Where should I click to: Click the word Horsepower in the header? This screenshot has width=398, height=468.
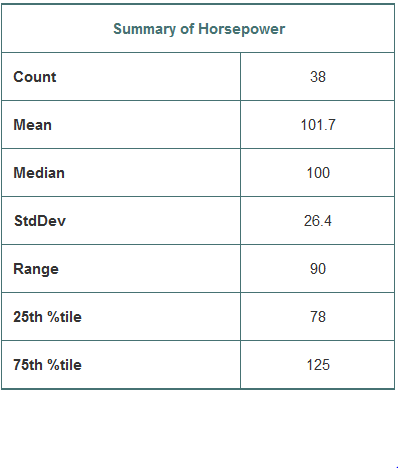click(x=242, y=29)
